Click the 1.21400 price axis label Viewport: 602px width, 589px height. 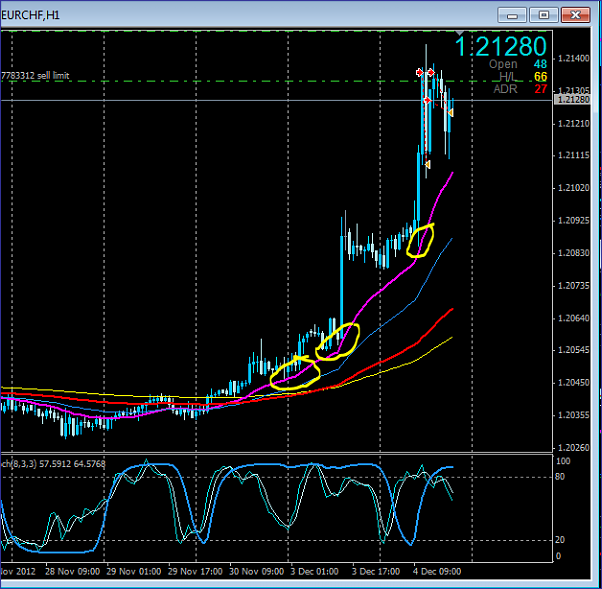point(573,58)
